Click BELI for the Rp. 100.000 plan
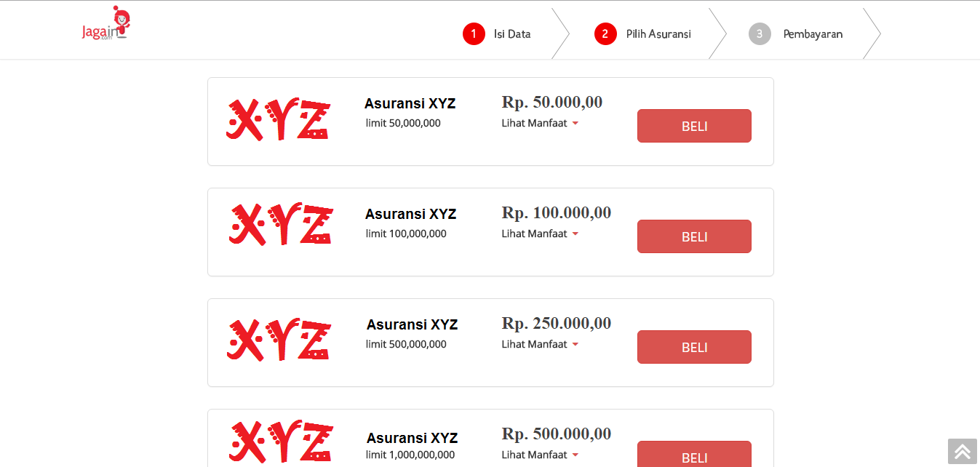The height and width of the screenshot is (467, 980). [x=694, y=236]
